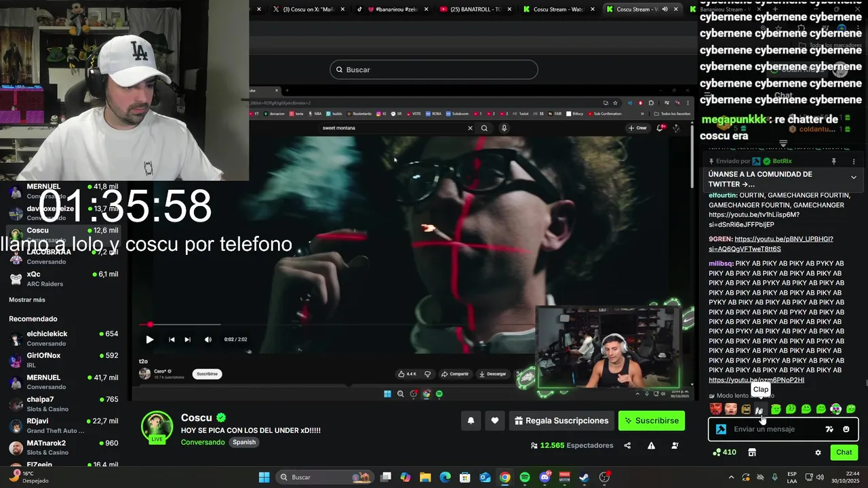Image resolution: width=868 pixels, height=488 pixels.
Task: Click Coscu's LIVE avatar
Action: pos(157,428)
